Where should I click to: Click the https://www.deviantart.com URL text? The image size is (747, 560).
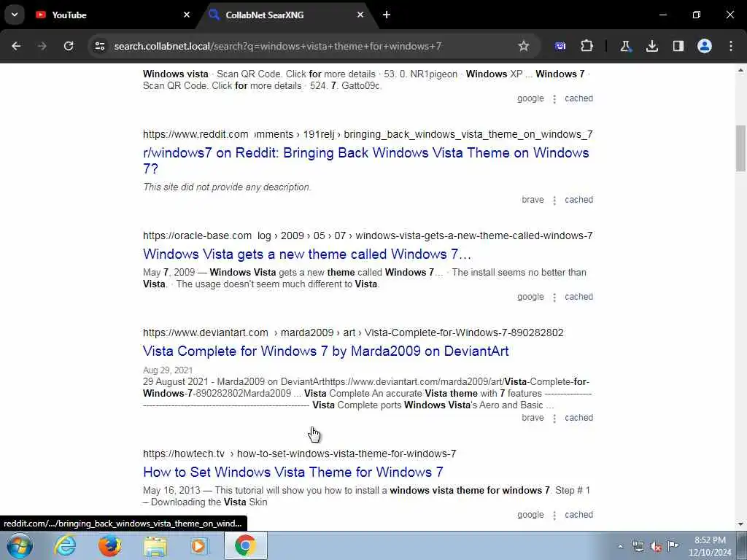point(205,332)
